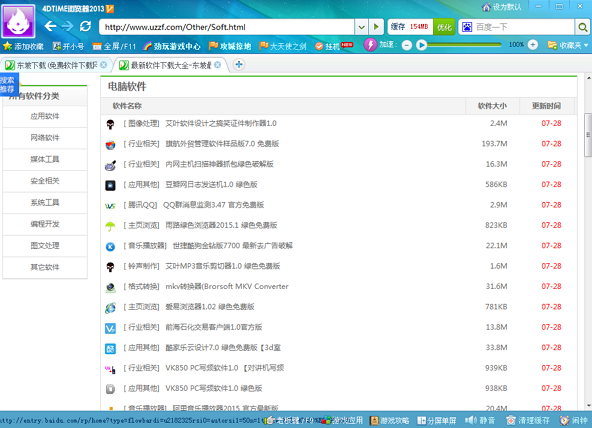Open the 劲玩游戏中心 bookmark
This screenshot has width=592, height=428.
(172, 46)
